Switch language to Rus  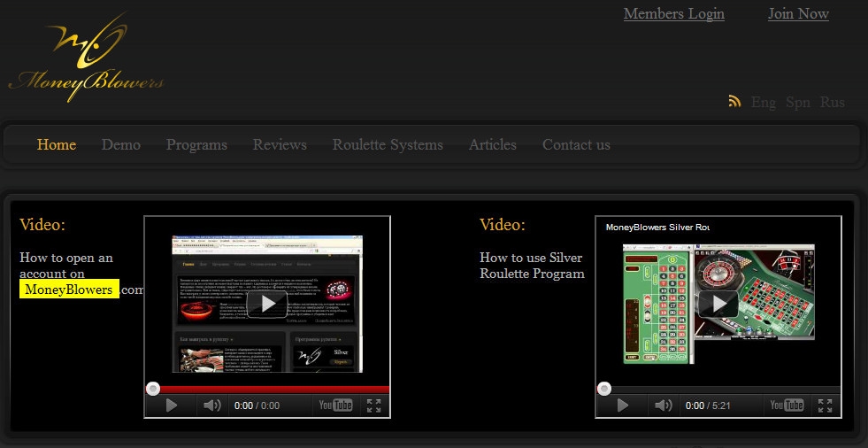click(x=832, y=102)
